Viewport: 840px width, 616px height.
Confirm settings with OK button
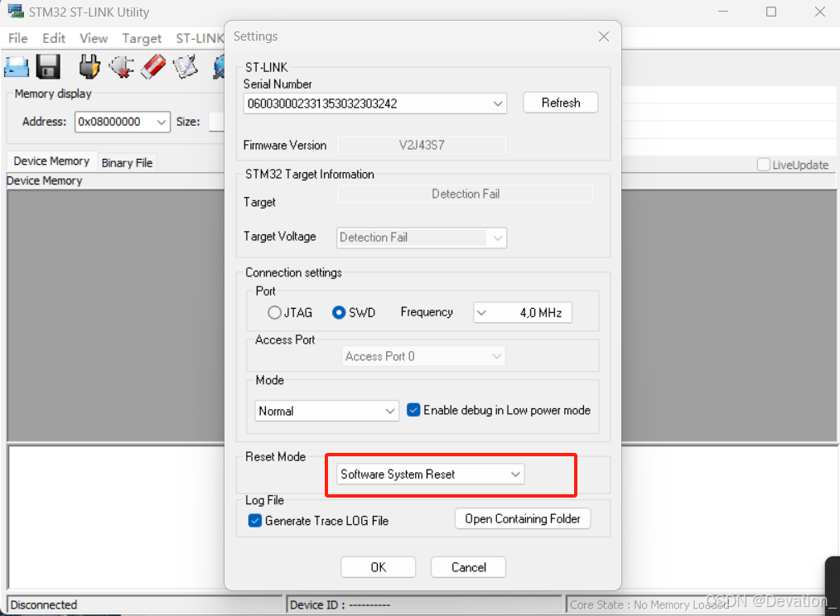[x=379, y=567]
